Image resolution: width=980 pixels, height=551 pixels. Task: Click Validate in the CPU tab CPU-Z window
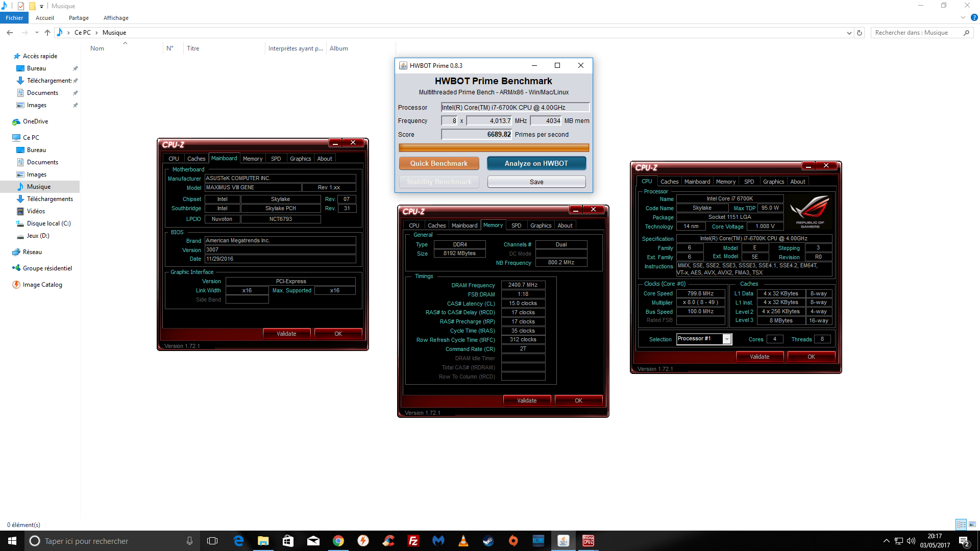pyautogui.click(x=759, y=357)
